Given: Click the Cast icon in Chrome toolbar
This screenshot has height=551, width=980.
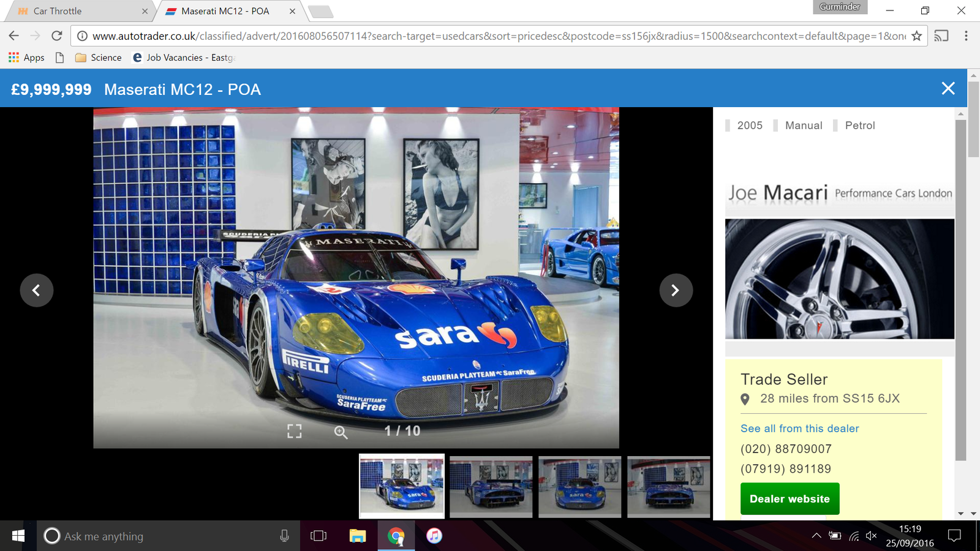Looking at the screenshot, I should click(x=941, y=36).
